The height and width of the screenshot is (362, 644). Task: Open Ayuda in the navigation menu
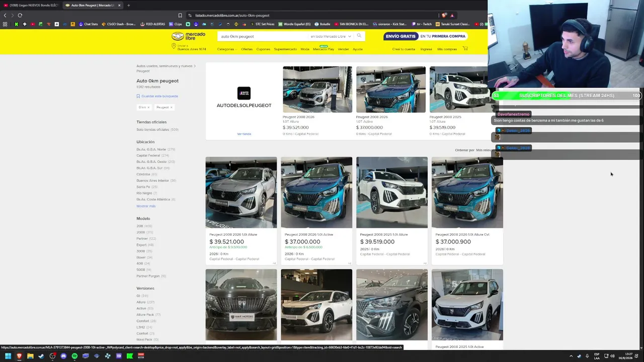(x=357, y=49)
